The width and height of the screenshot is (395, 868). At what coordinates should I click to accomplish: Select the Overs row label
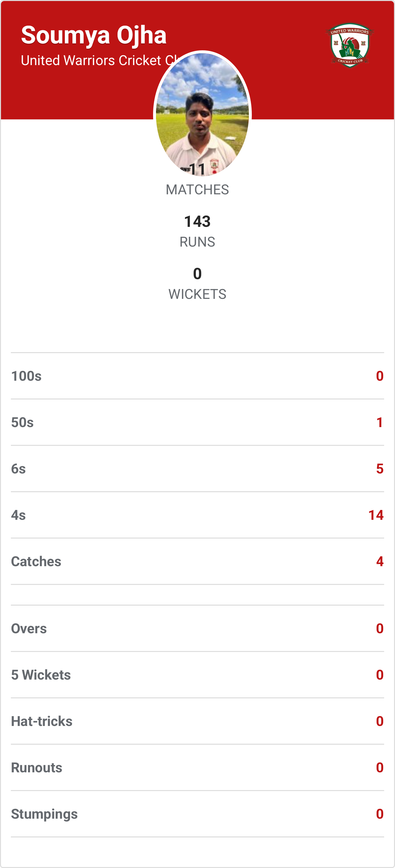point(29,629)
